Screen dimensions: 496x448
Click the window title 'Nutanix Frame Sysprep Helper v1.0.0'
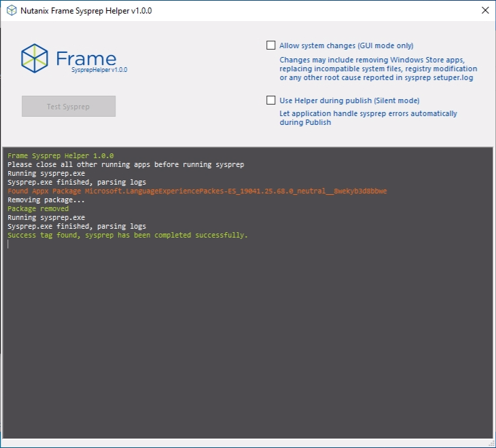[86, 11]
